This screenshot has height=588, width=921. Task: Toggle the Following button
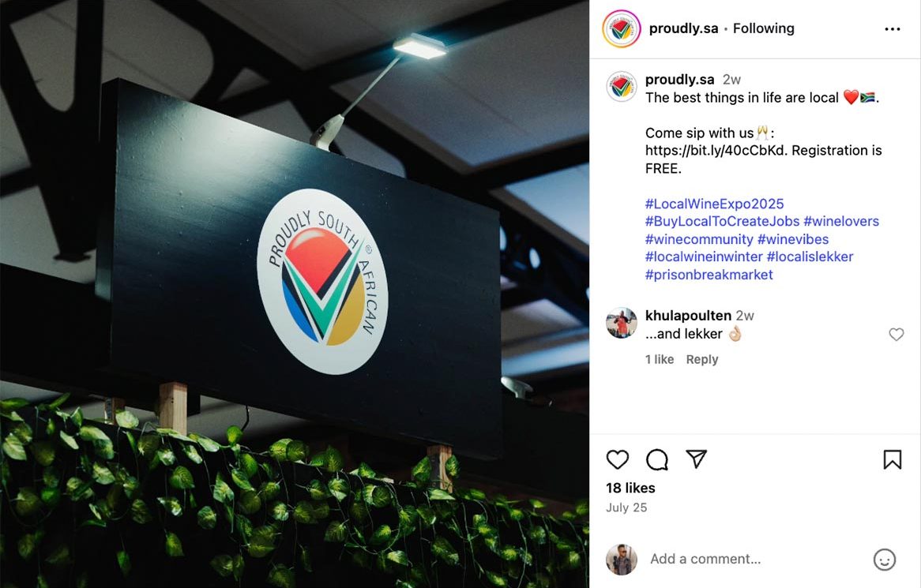point(764,28)
